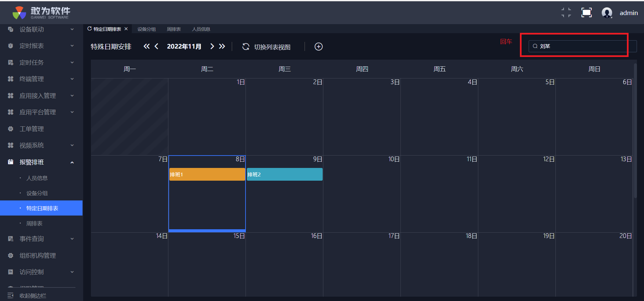Go to previous month arrow
644x301 pixels.
156,46
